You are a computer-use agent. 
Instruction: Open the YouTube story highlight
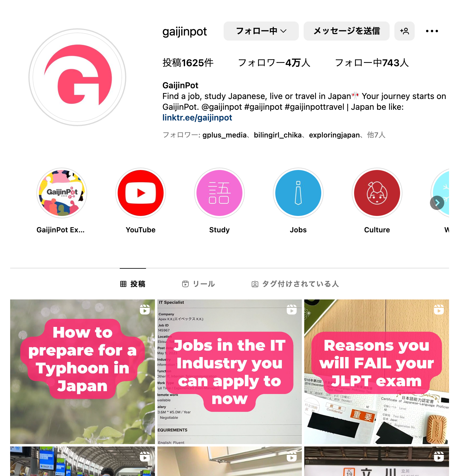[x=141, y=193]
